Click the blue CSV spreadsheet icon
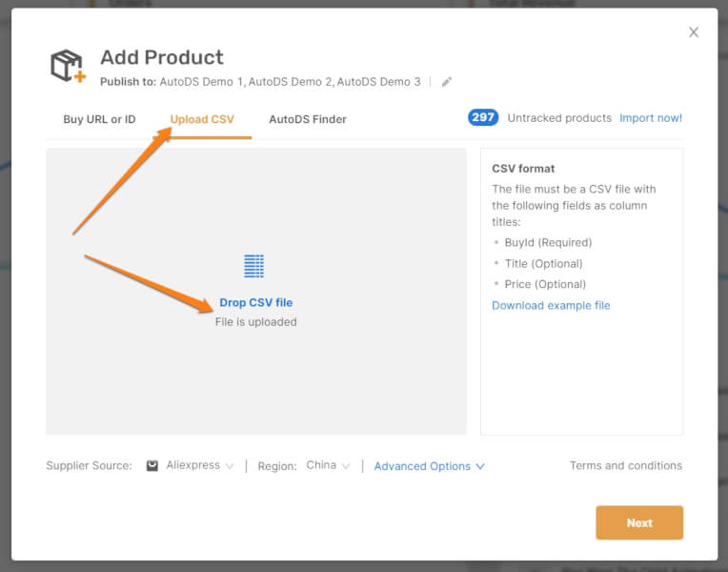 point(254,266)
